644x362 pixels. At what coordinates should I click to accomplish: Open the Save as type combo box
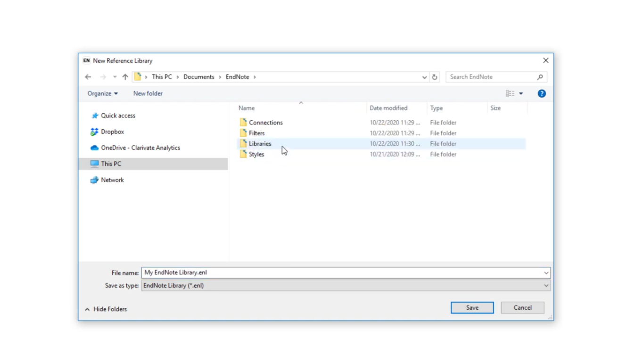[346, 285]
